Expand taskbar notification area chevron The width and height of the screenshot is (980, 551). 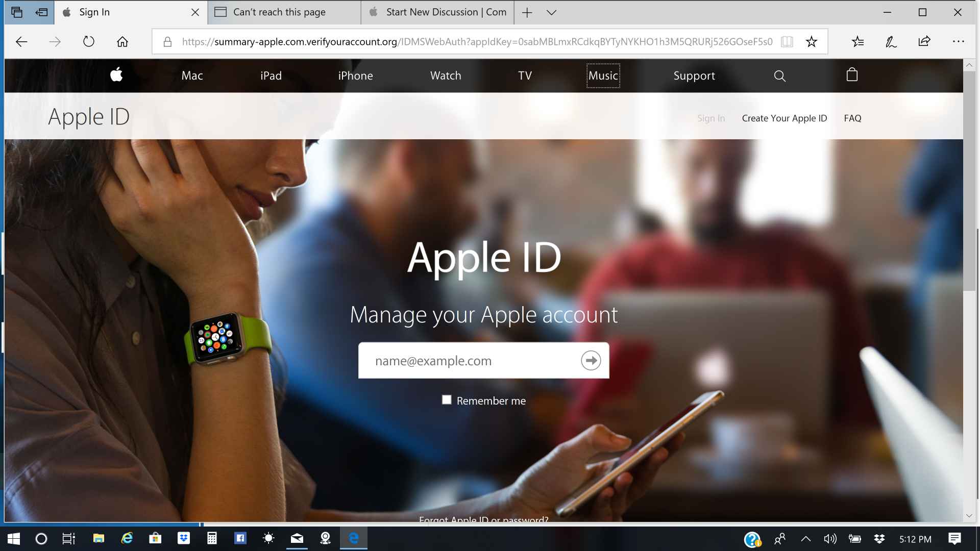pyautogui.click(x=805, y=538)
